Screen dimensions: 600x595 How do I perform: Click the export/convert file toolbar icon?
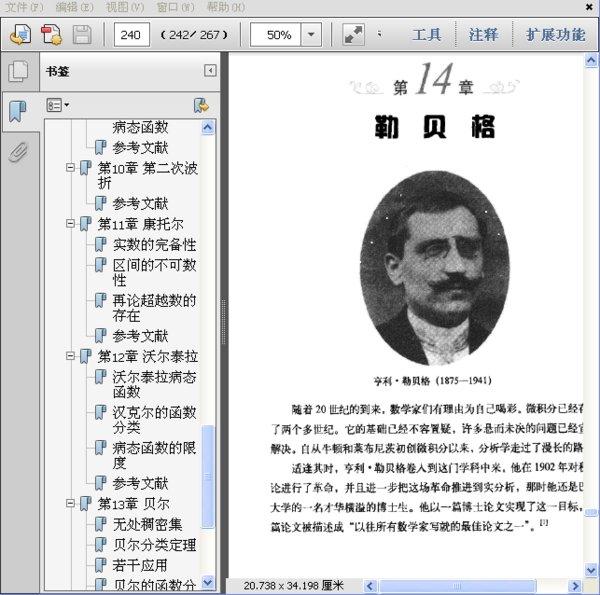20,35
